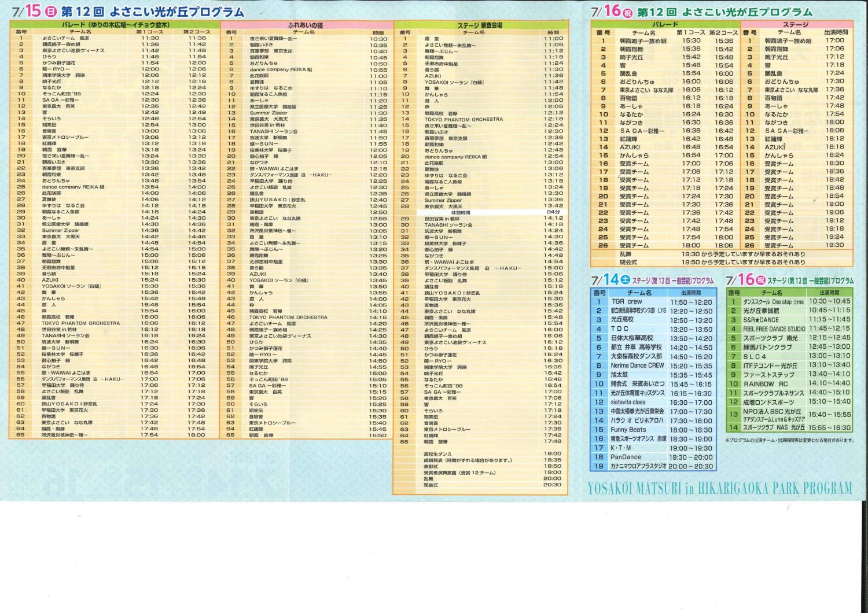Select 旭太鼓 in the 7/14 table
Screen dimensions: 868x613
620,375
